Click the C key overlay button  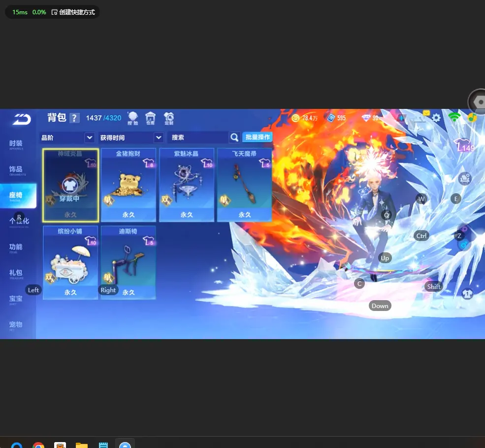tap(359, 283)
